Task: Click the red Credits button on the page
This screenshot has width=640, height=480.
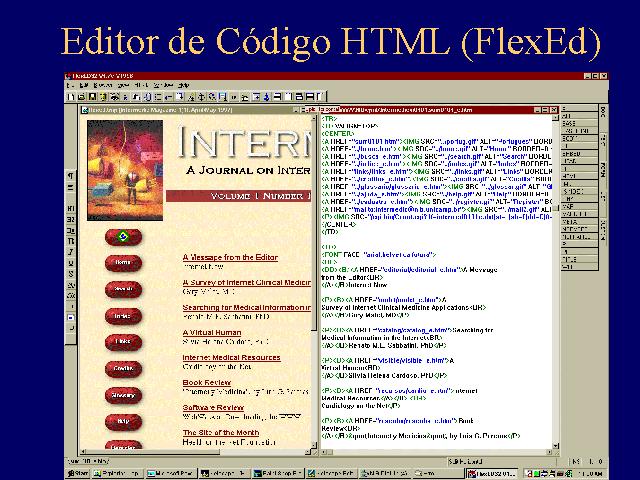Action: tap(123, 369)
